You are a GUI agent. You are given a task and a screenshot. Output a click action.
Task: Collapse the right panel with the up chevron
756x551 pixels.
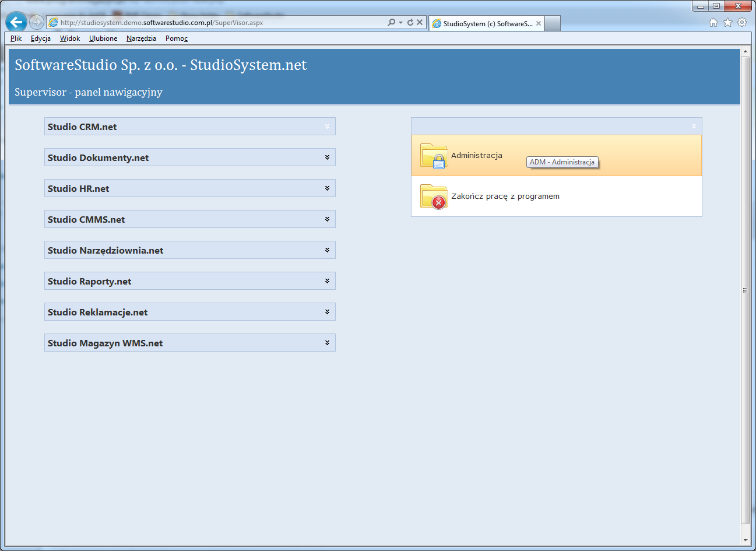coord(694,127)
